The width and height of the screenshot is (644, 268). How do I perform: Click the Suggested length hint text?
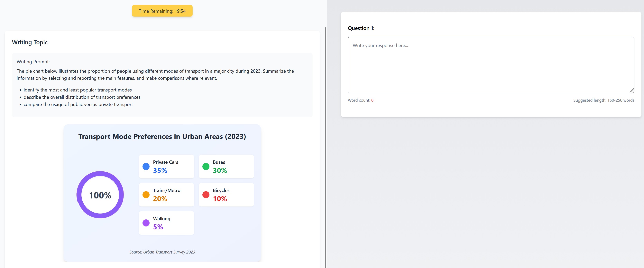click(603, 100)
